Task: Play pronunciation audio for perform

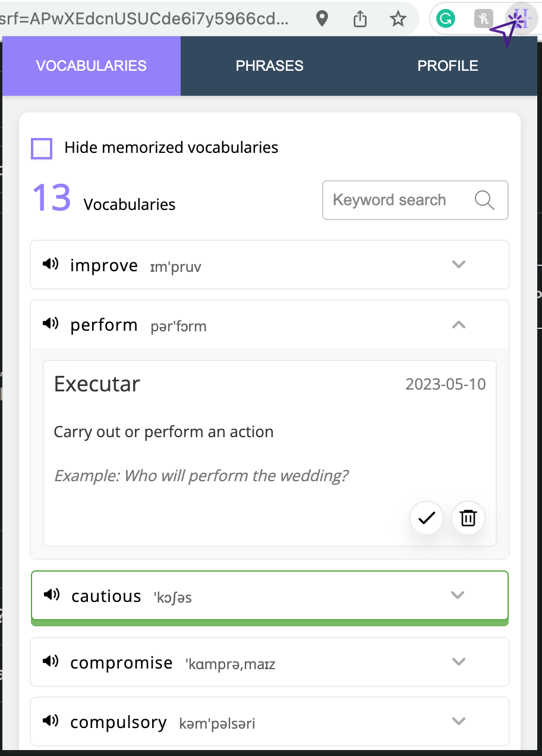Action: (51, 324)
